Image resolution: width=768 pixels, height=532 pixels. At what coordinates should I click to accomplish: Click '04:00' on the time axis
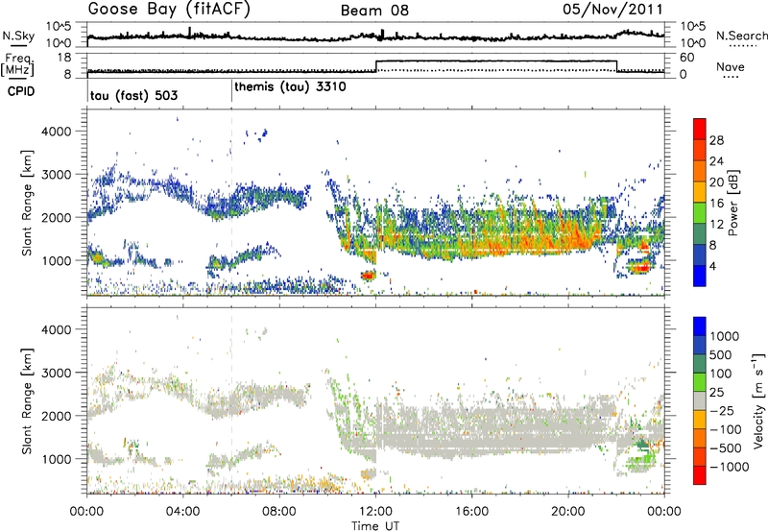tap(182, 512)
